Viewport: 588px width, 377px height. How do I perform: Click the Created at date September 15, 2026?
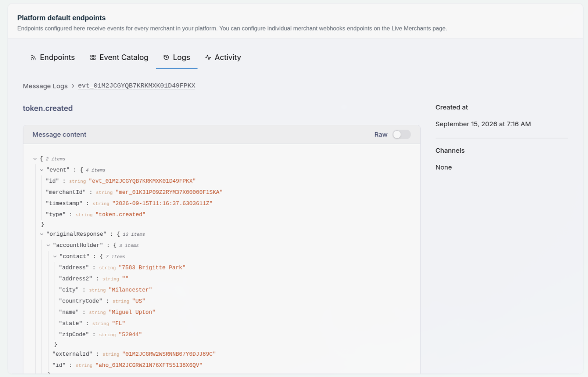[x=483, y=124]
